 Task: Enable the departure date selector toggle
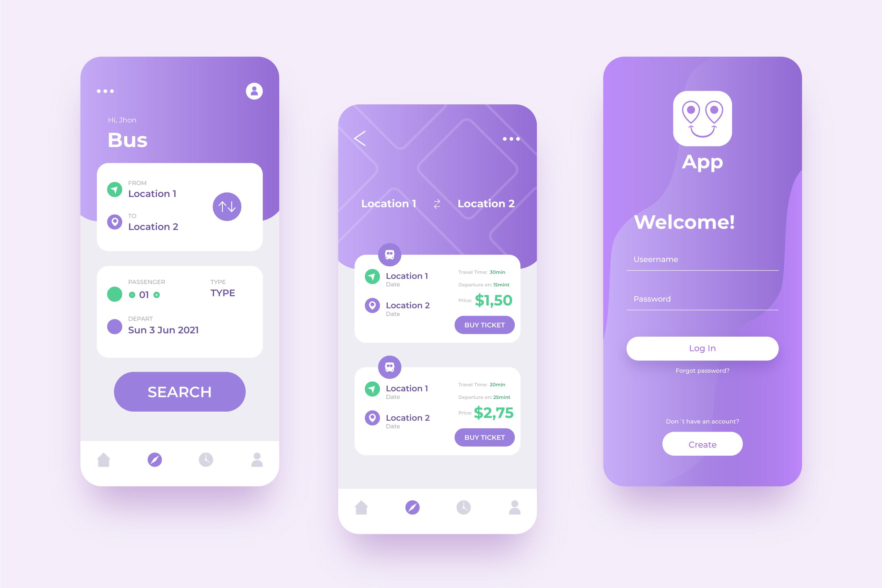pos(113,326)
